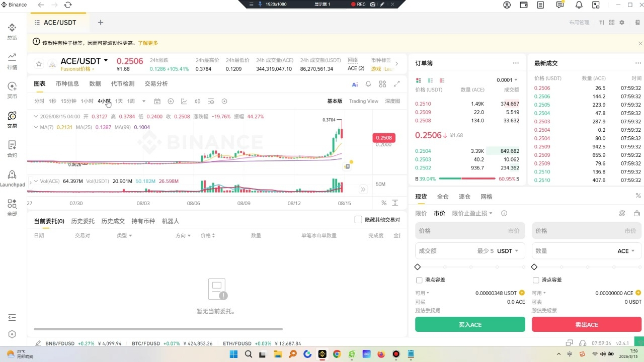Open the Direction (方向) column filter
The height and width of the screenshot is (362, 644).
183,235
